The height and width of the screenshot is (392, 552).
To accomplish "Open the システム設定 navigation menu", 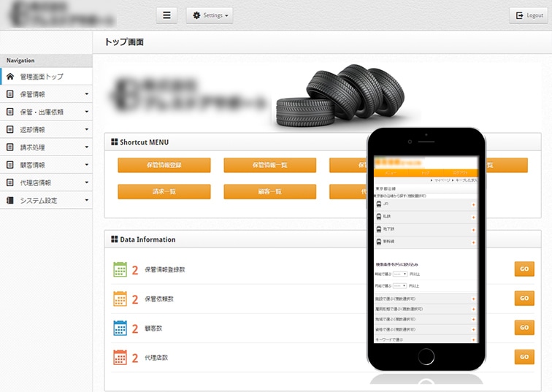I will point(46,200).
